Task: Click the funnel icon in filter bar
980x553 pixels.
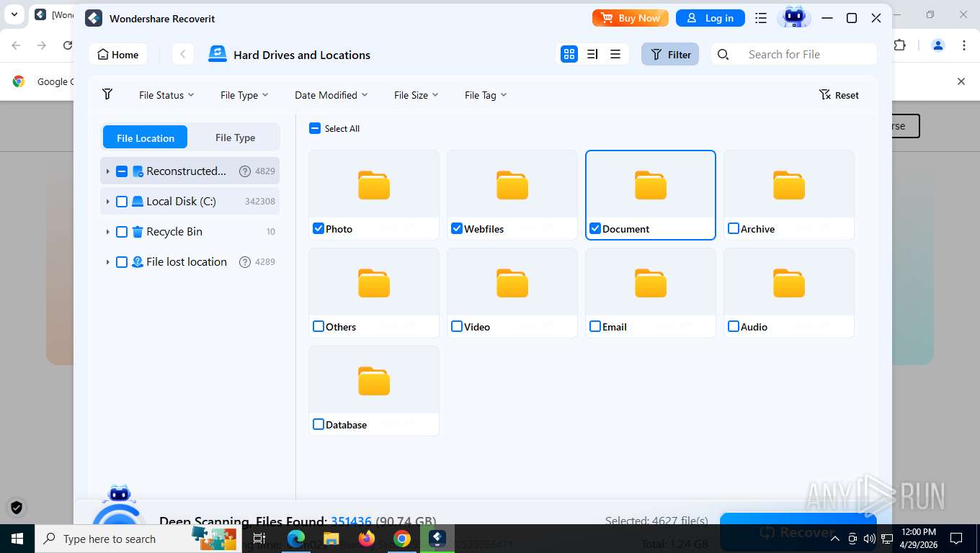Action: coord(107,94)
